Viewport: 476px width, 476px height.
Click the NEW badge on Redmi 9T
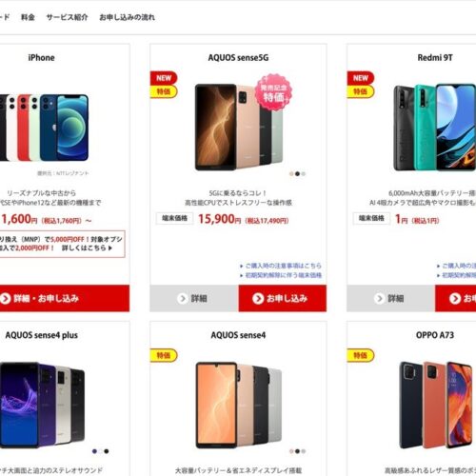click(x=361, y=78)
